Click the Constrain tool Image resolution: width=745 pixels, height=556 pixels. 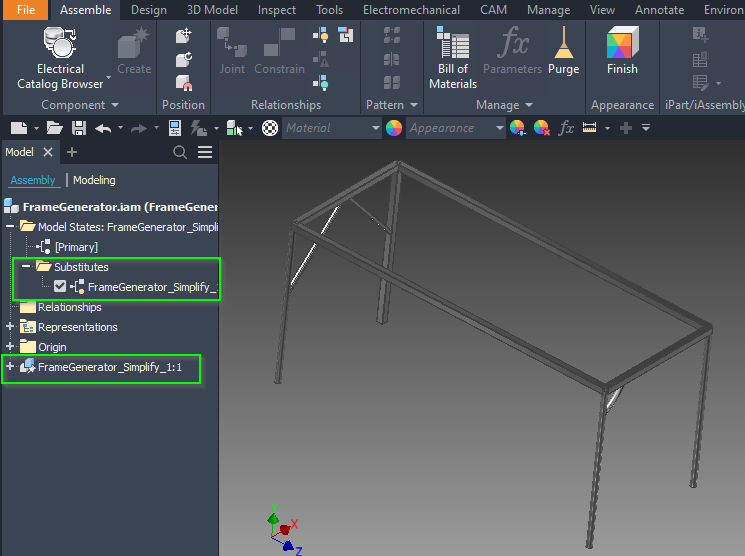click(279, 50)
